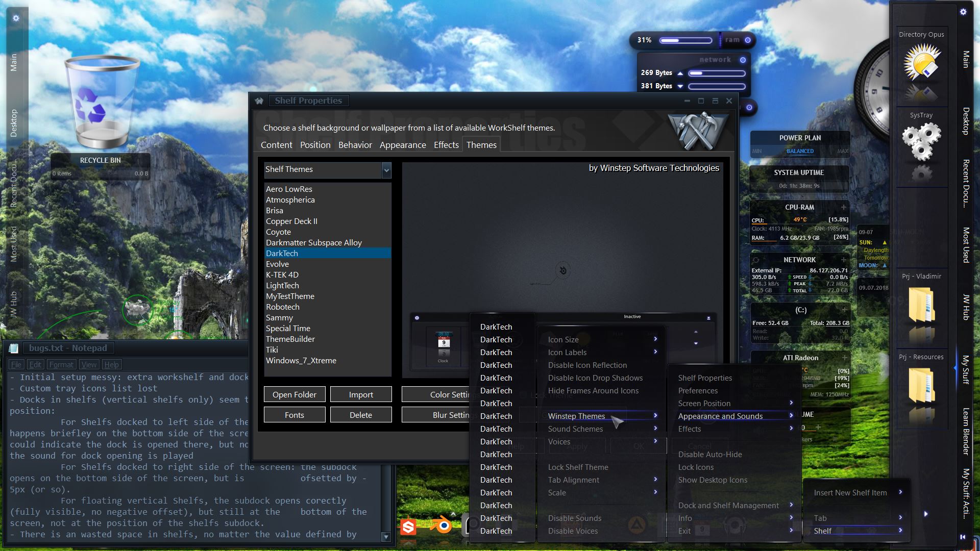Switch to the Appearance tab
Image resolution: width=980 pixels, height=551 pixels.
pos(402,145)
